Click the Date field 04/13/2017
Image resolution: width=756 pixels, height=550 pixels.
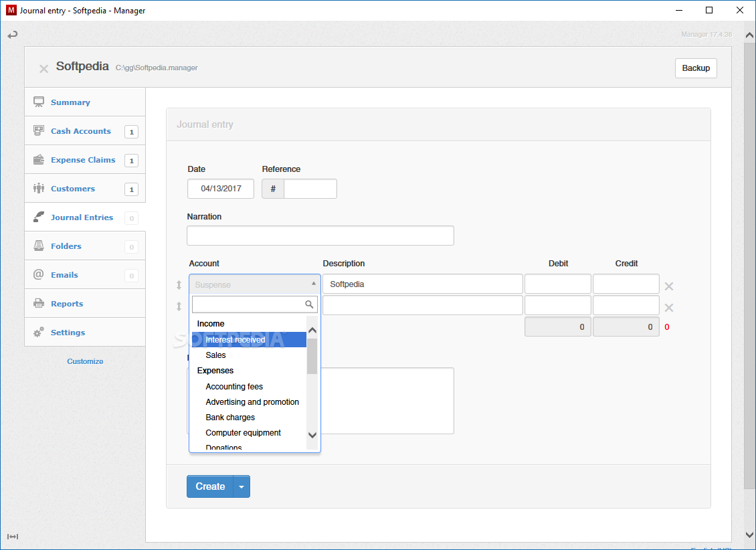(221, 189)
